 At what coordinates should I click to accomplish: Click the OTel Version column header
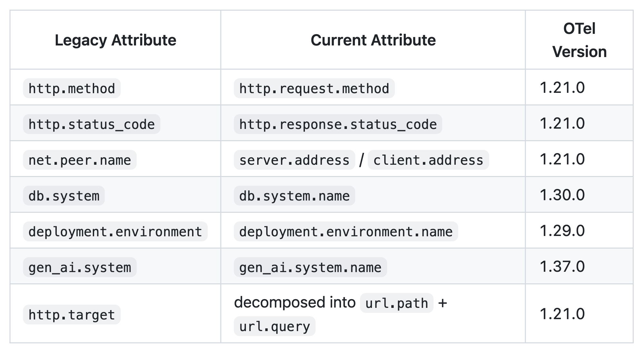click(x=579, y=40)
